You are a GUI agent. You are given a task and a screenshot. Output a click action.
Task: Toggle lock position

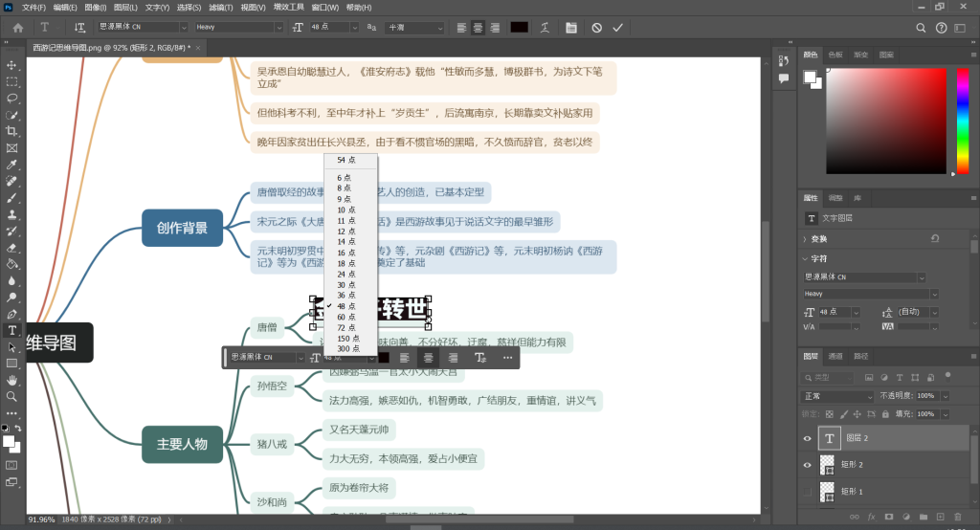[x=857, y=413]
